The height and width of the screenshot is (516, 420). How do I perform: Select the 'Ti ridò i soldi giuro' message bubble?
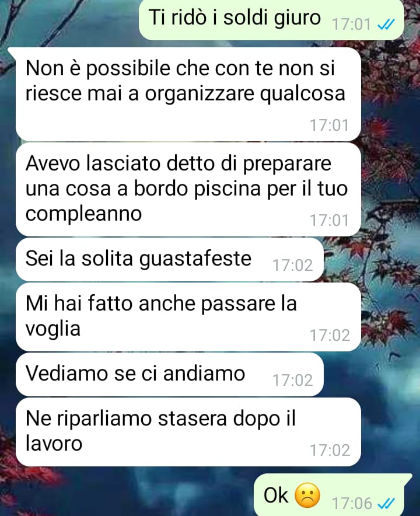(271, 19)
